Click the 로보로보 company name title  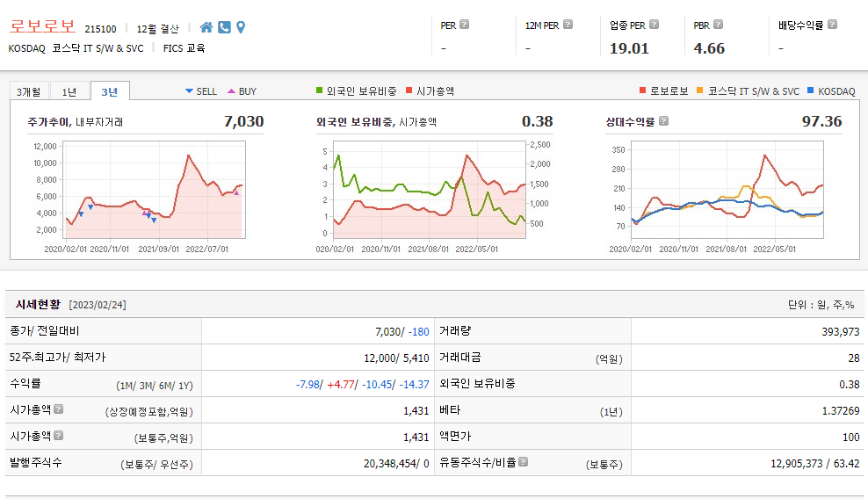click(42, 26)
